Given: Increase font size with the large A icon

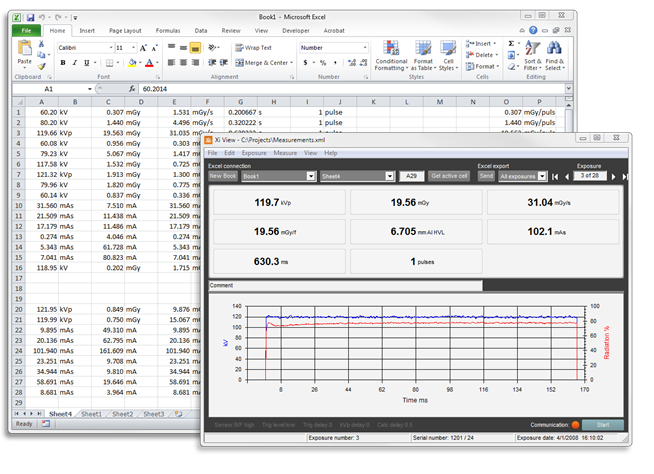Looking at the screenshot, I should click(x=143, y=48).
